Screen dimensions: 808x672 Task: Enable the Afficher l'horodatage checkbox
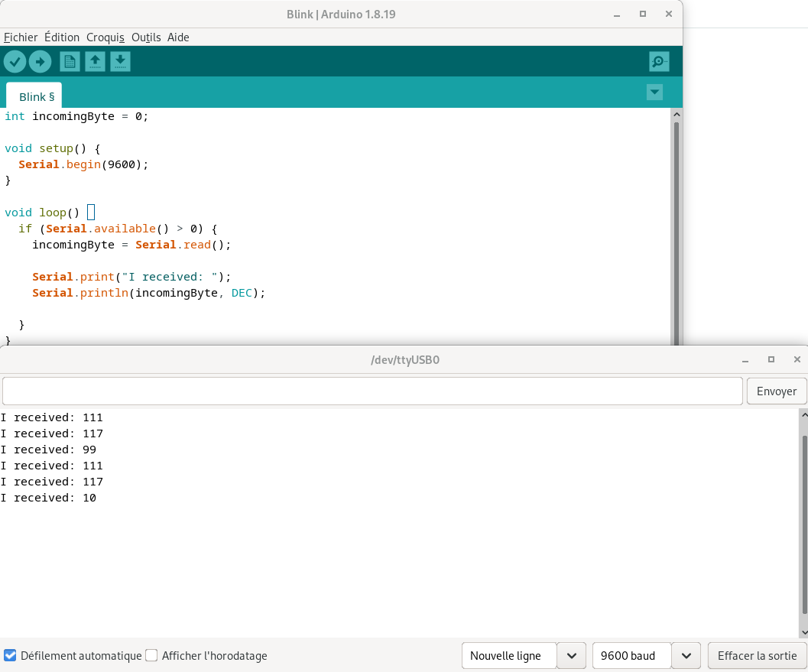pos(151,655)
